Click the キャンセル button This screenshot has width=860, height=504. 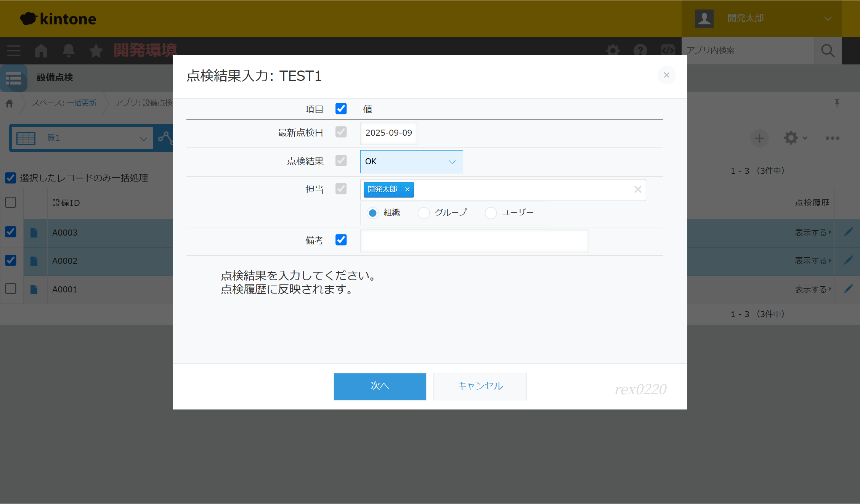pyautogui.click(x=480, y=386)
